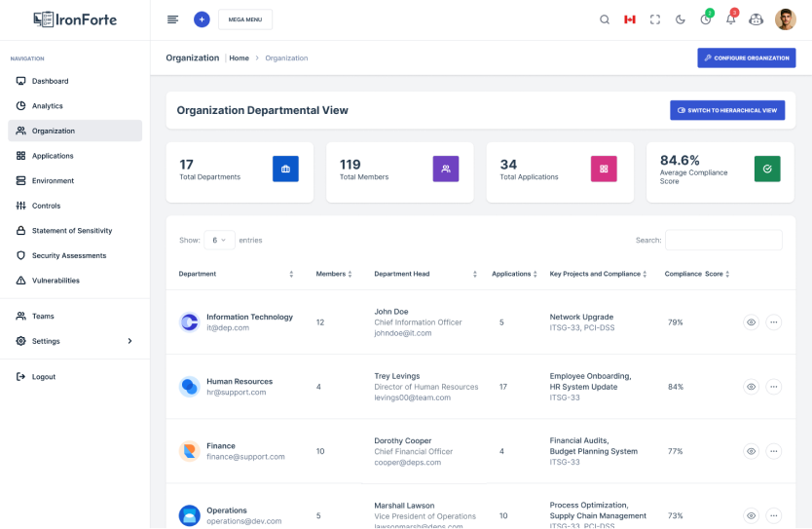Open the Canadian flag language selector
This screenshot has width=812, height=529.
point(630,19)
